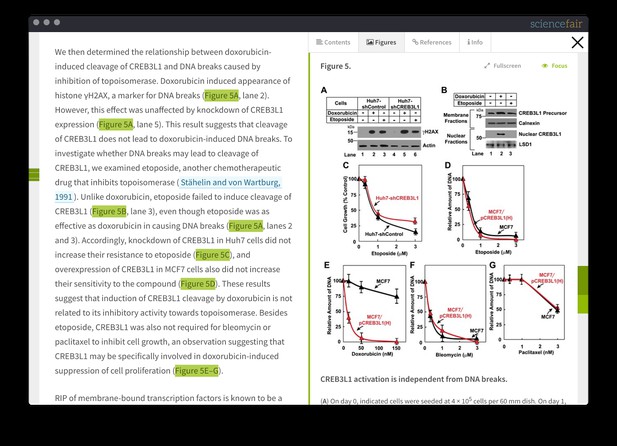Click the green marker on left scroll gutter
This screenshot has height=446, width=617.
pos(34,175)
